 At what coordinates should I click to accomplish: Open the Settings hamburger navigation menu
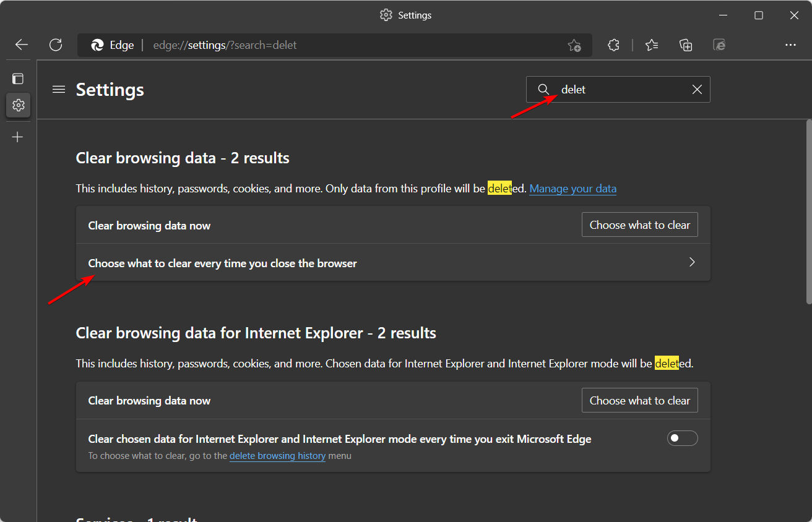coord(59,90)
